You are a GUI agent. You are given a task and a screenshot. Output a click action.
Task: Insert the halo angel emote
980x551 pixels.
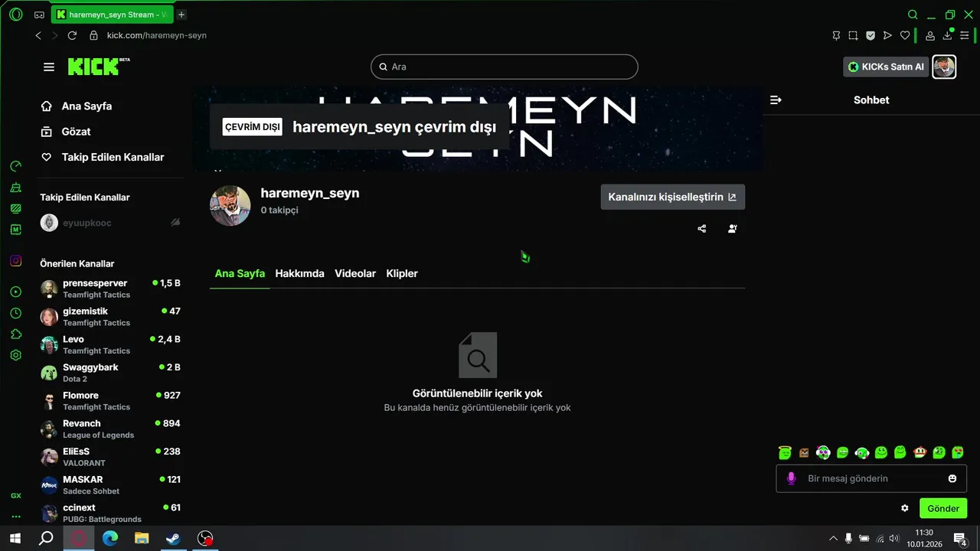pos(784,452)
